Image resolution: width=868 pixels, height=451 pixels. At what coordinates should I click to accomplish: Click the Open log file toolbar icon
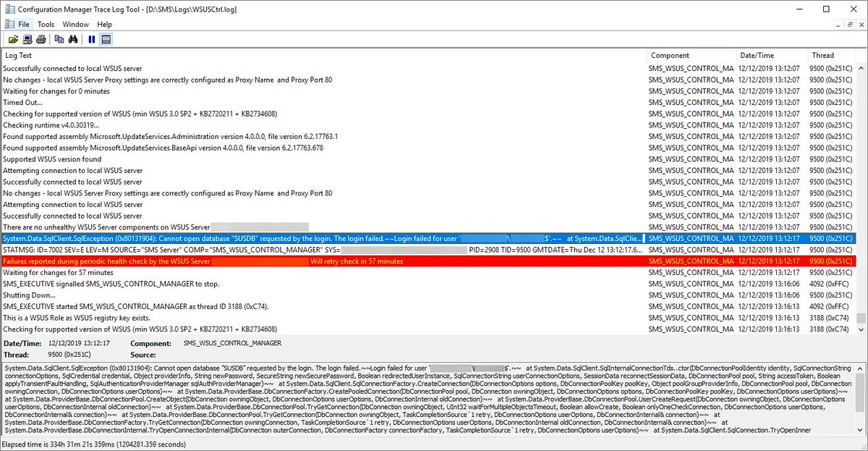(13, 39)
